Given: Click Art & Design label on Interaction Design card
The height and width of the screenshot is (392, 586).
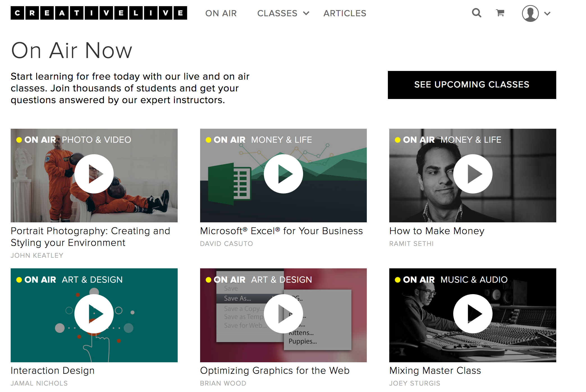Looking at the screenshot, I should (x=92, y=280).
